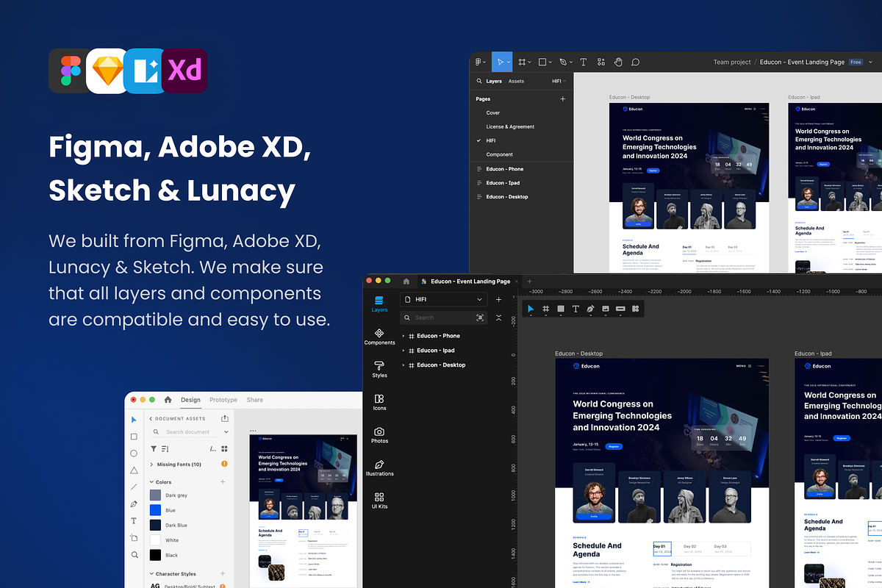Screen dimensions: 882x588
Task: Open Illustrations section in Lunacy sidebar
Action: 379,468
